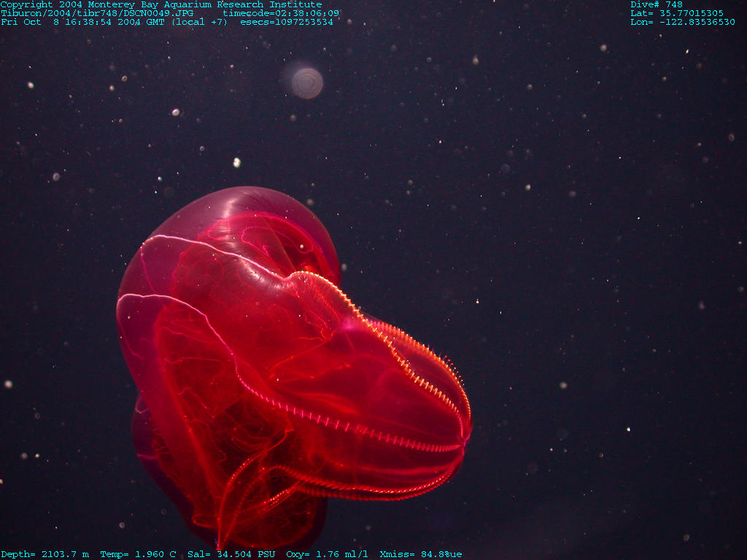
Task: Click the "Temp= 1.960 C" reading
Action: [x=138, y=554]
